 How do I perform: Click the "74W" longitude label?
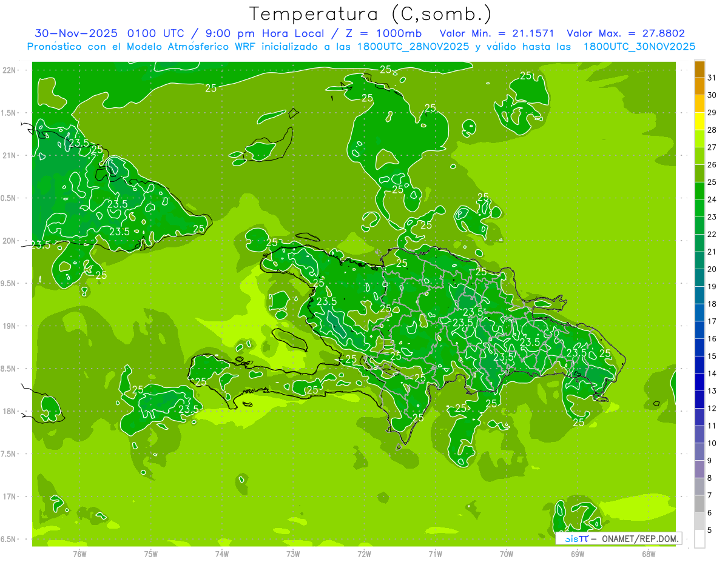(222, 555)
